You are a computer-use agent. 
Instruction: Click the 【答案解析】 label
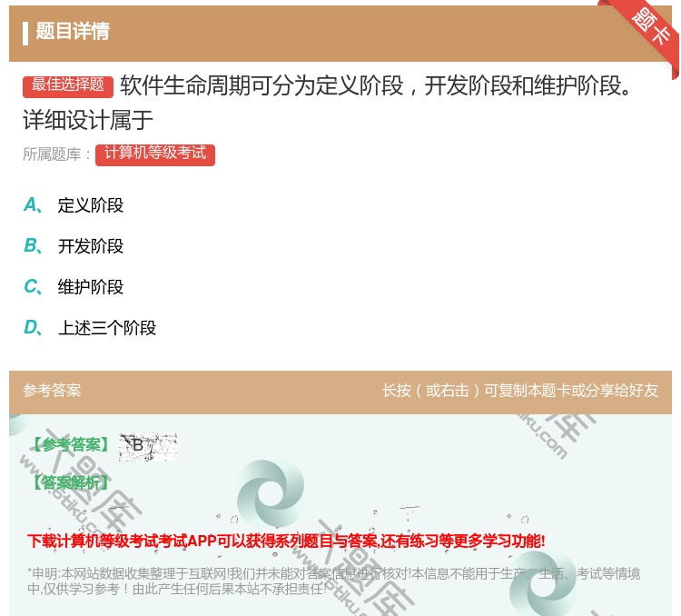[70, 482]
